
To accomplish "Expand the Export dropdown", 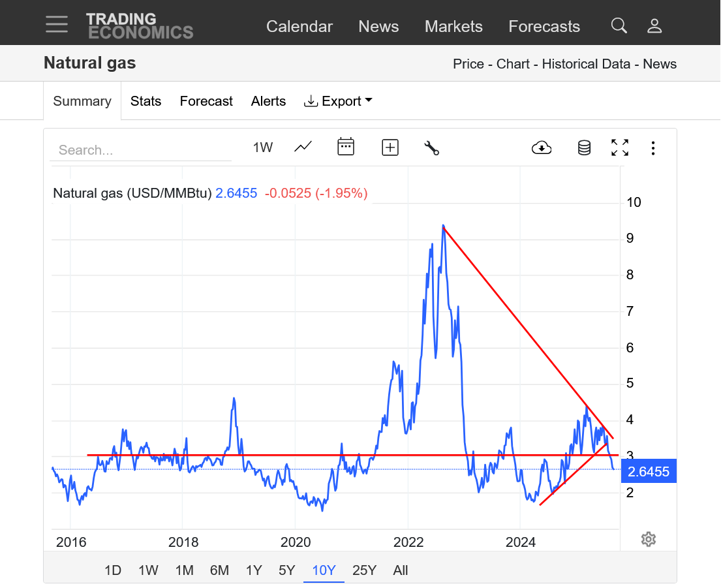I will coord(338,101).
